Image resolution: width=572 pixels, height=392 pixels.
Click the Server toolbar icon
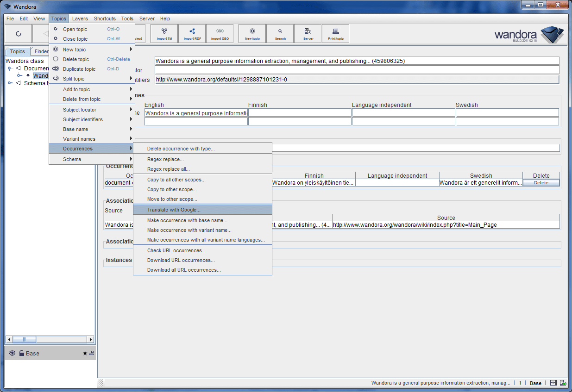coord(308,33)
